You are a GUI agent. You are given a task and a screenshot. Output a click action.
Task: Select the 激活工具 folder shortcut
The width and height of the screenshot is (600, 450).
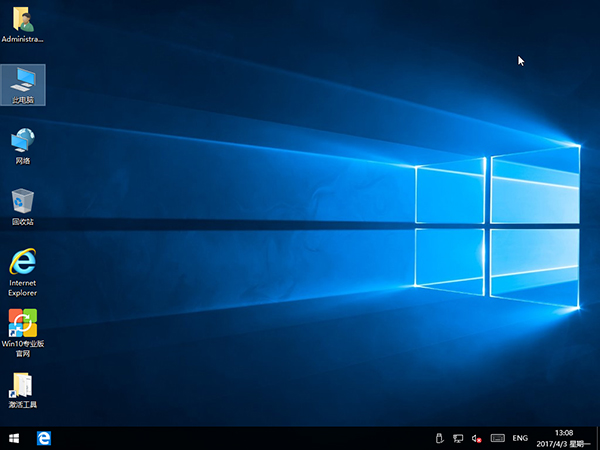[22, 385]
